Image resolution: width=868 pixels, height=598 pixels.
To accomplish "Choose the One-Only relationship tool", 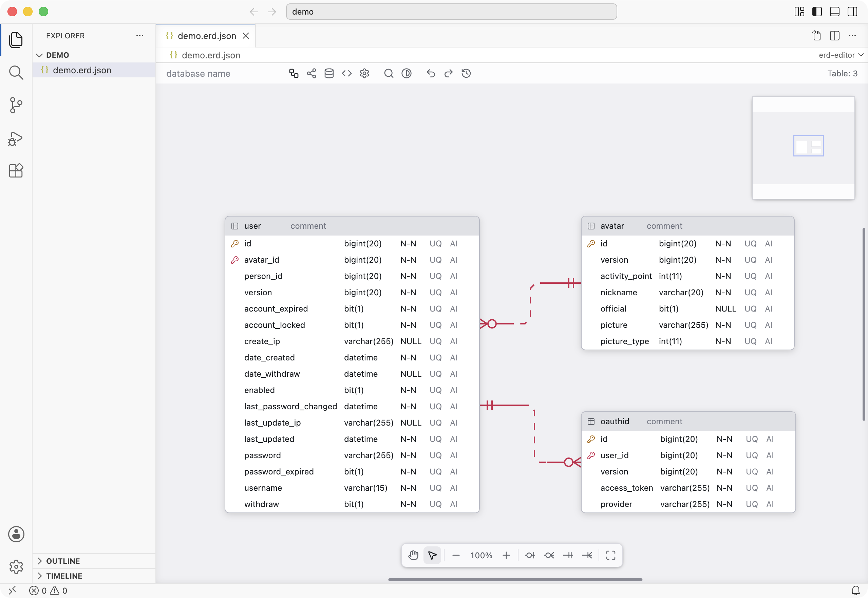I will pos(568,555).
